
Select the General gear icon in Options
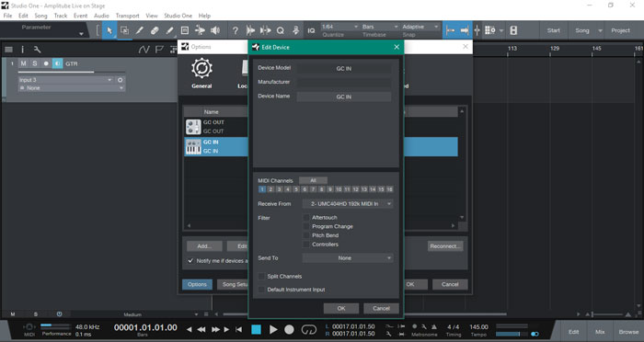tap(201, 68)
